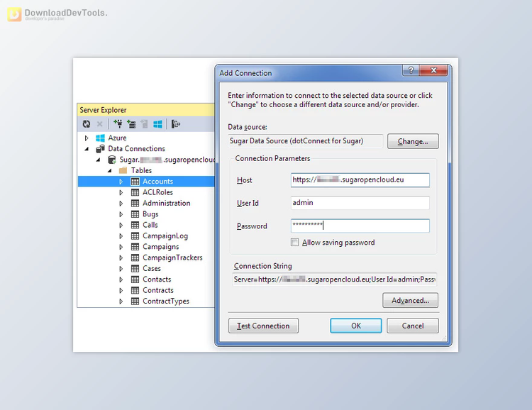
Task: Click the Contacts table grid icon
Action: 135,279
